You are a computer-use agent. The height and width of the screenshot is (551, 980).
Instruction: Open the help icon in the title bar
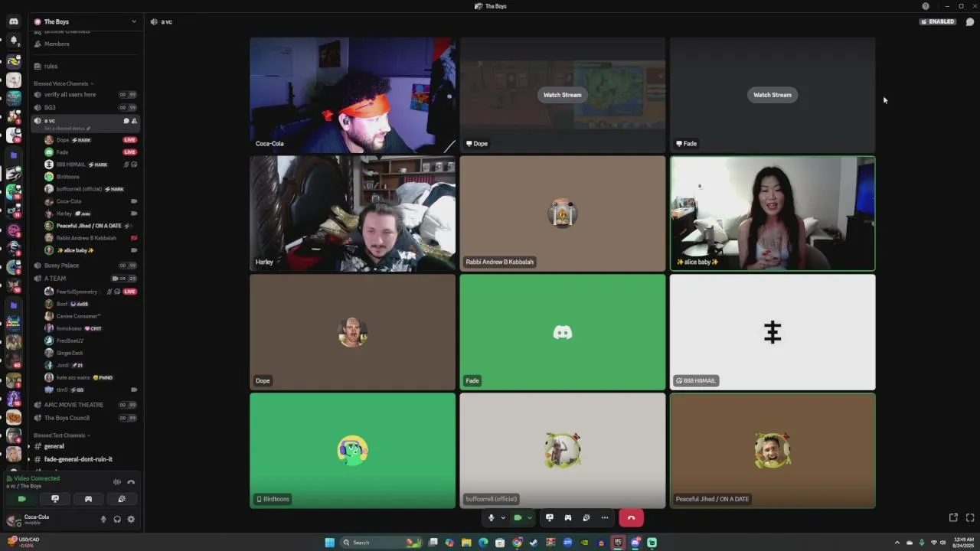pos(926,6)
